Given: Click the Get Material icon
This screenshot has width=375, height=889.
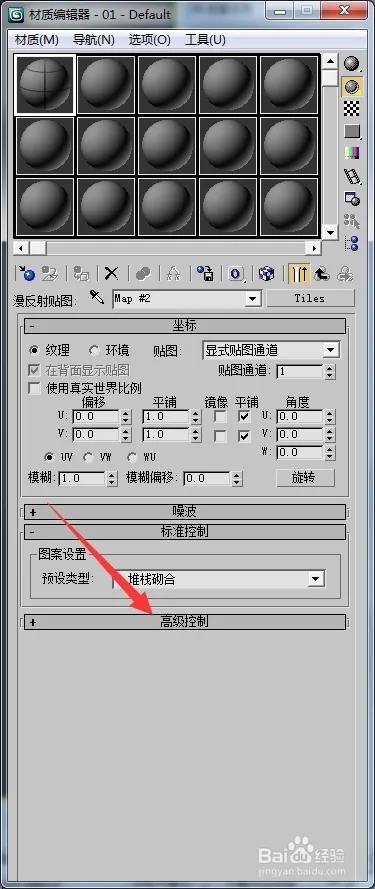Looking at the screenshot, I should click(x=26, y=274).
